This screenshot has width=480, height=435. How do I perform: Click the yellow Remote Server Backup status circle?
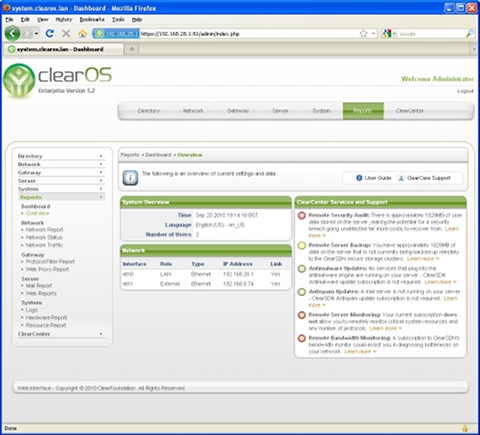(302, 246)
